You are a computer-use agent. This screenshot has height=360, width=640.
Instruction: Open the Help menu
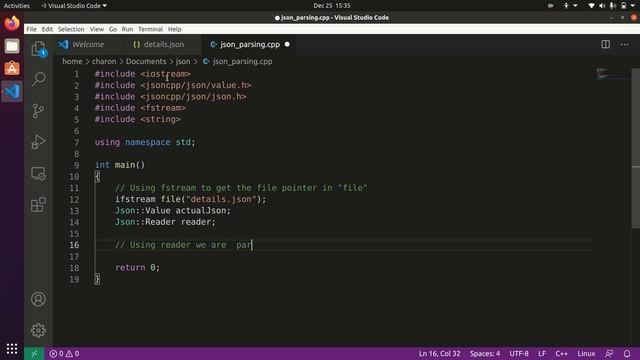pyautogui.click(x=174, y=29)
